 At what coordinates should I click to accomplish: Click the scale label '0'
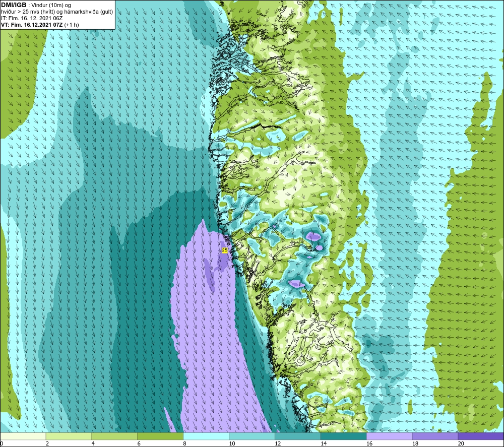2,443
